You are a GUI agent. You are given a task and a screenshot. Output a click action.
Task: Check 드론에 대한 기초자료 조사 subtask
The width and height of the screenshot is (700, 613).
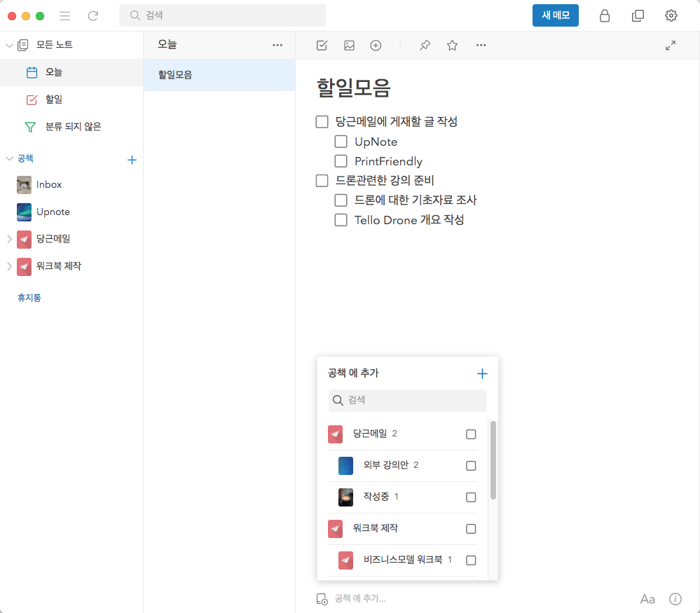[x=341, y=200]
